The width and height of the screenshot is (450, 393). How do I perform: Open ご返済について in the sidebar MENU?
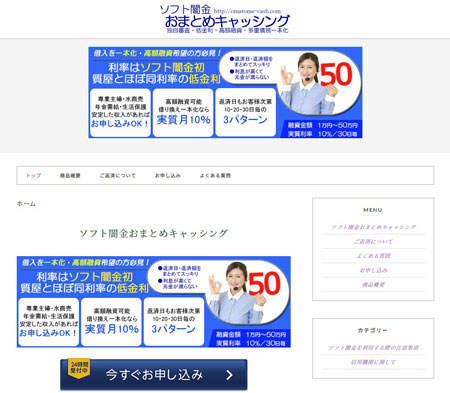click(373, 242)
